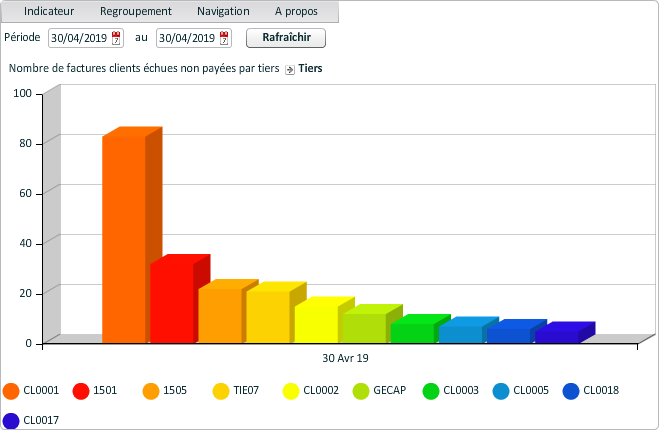659x430 pixels.
Task: Follow the Tiers link
Action: 310,68
